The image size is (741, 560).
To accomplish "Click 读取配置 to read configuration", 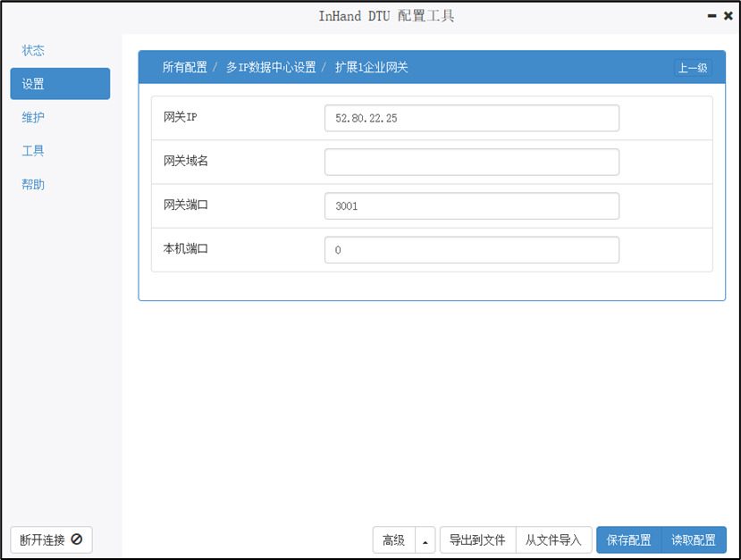I will click(x=694, y=539).
